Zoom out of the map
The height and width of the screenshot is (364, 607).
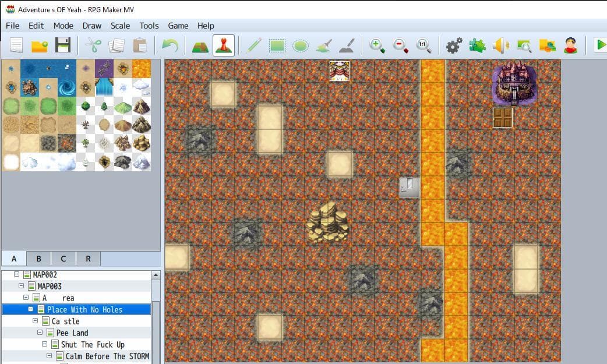coord(400,45)
